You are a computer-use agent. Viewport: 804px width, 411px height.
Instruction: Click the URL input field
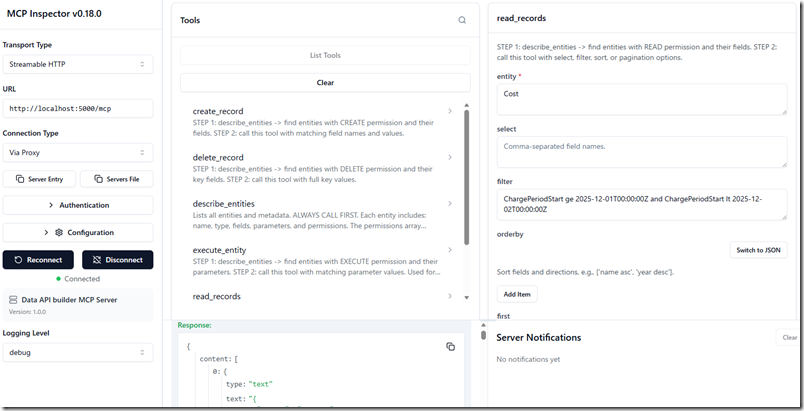click(x=78, y=108)
